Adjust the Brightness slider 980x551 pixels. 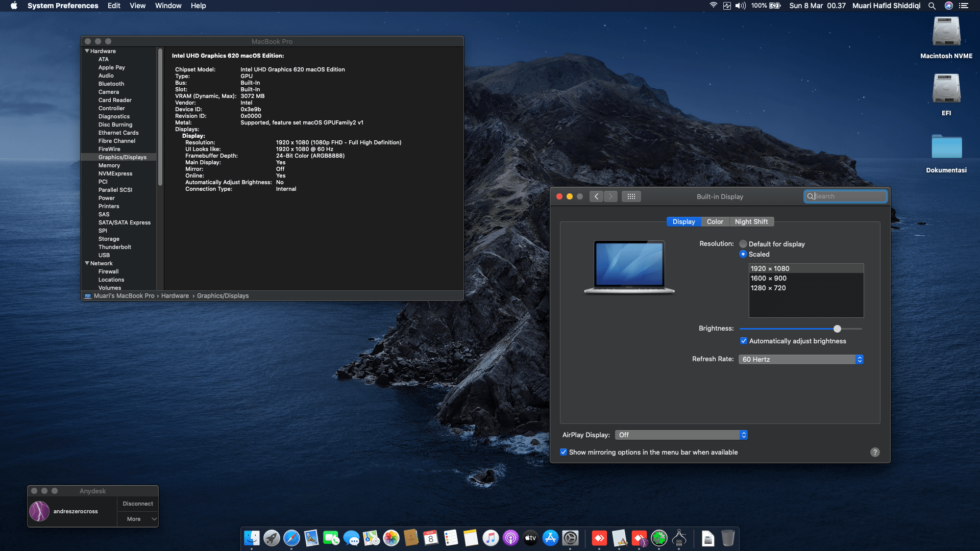pyautogui.click(x=837, y=329)
